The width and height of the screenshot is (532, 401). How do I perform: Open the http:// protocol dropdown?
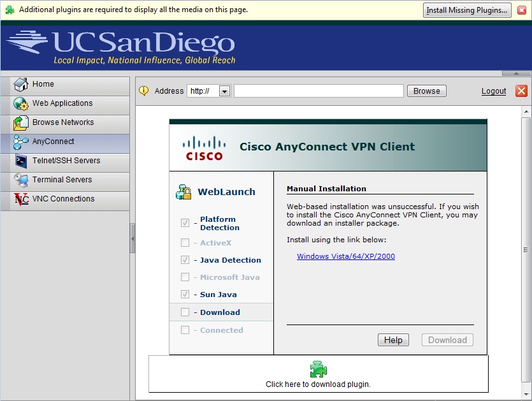[224, 91]
